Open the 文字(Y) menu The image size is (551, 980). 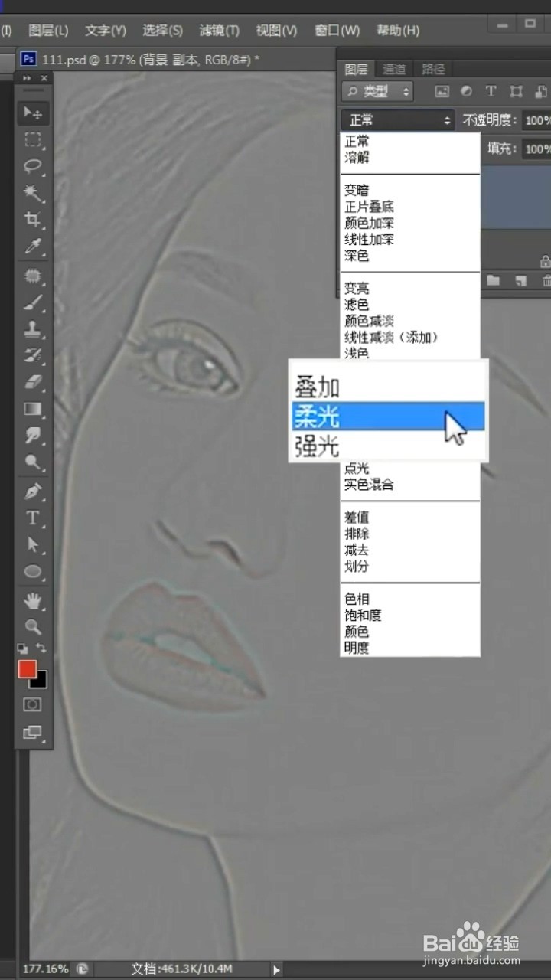[106, 31]
